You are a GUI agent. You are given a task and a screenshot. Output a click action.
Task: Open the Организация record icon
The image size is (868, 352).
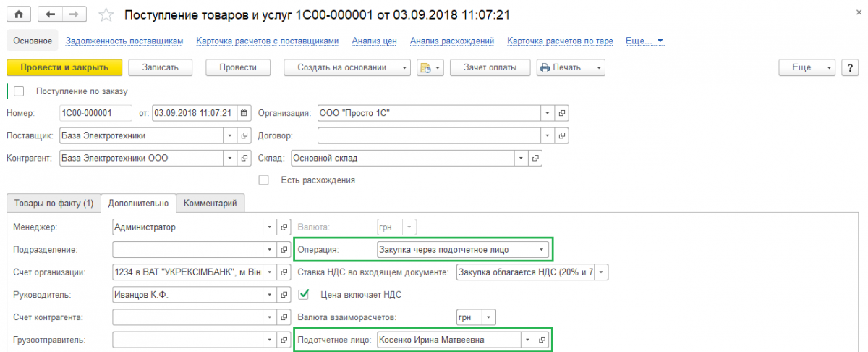tap(562, 113)
